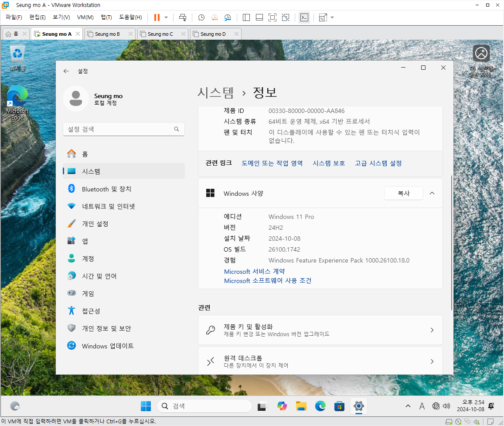Open 제품 키 및 활성화 row
The width and height of the screenshot is (504, 426).
pyautogui.click(x=320, y=330)
